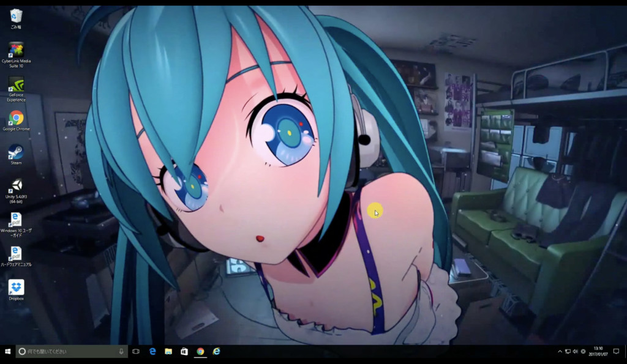This screenshot has width=627, height=364.
Task: Open the Windows Start menu
Action: pyautogui.click(x=7, y=351)
